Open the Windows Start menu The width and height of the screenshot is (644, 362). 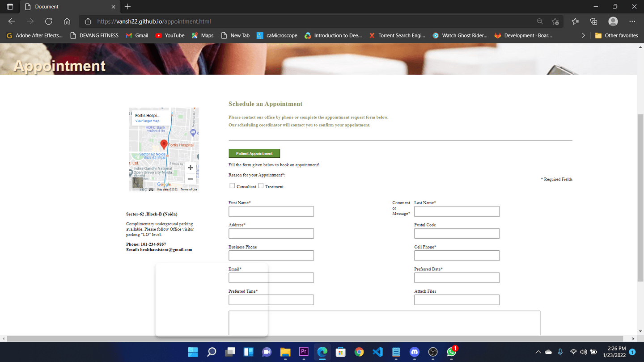click(193, 352)
